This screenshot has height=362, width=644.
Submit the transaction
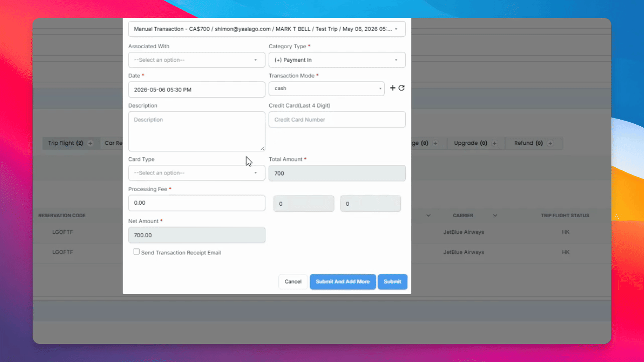pos(392,282)
